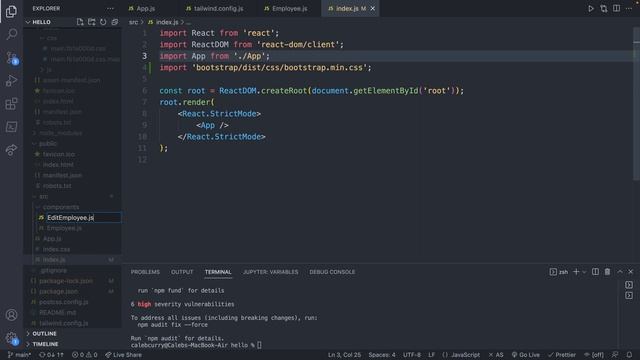Viewport: 640px width, 360px height.
Task: Open the Explorer view in the activity bar
Action: 11,11
